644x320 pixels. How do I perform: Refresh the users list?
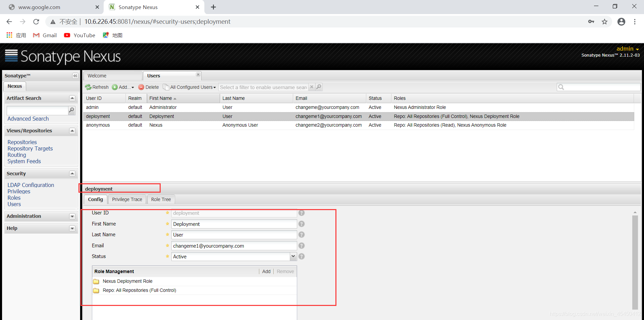[x=97, y=87]
